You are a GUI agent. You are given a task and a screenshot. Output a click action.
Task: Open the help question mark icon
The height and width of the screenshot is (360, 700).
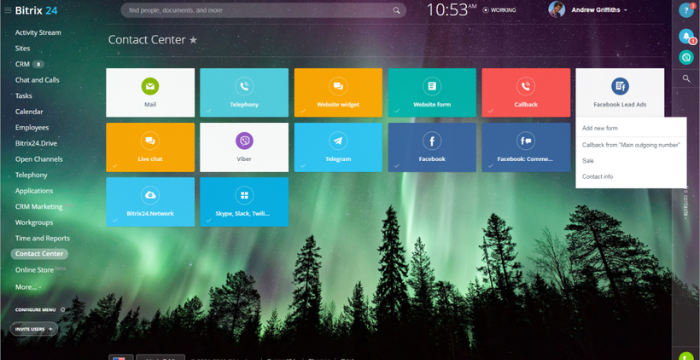click(x=686, y=10)
